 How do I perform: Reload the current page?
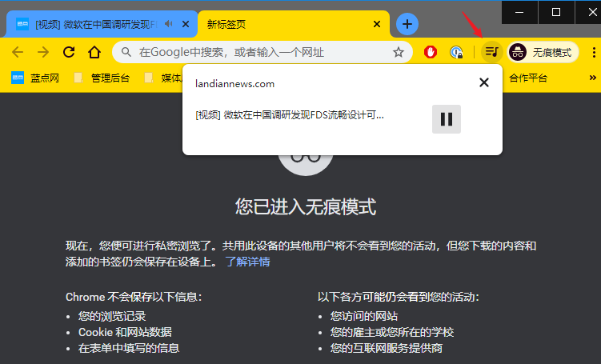click(69, 52)
